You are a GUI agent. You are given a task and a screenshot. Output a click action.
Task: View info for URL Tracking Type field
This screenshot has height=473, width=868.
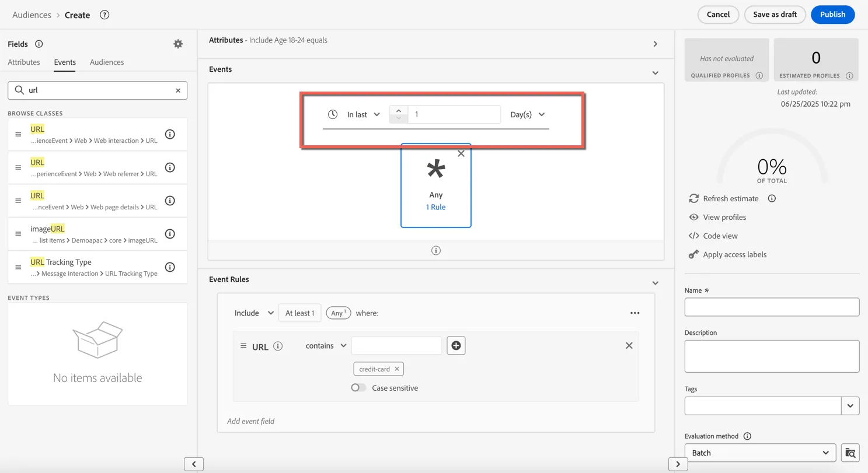pos(170,267)
